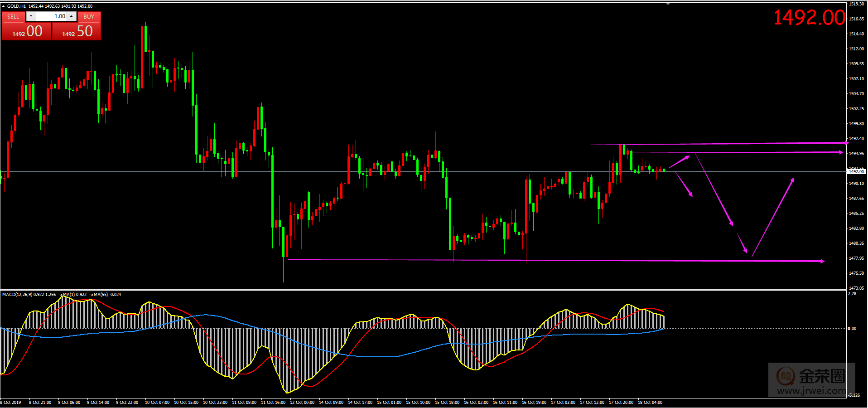The image size is (868, 408).
Task: Select the long magenta upward arrow
Action: click(x=773, y=218)
